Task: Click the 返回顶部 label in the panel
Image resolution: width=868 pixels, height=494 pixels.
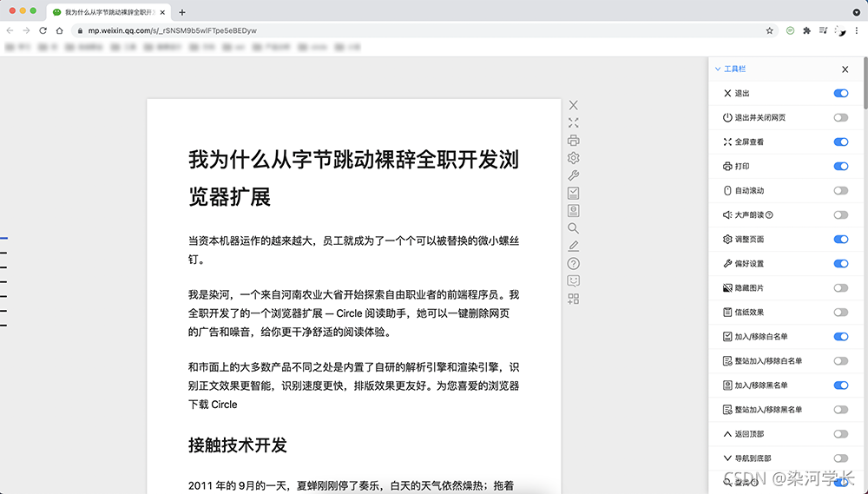Action: 749,434
